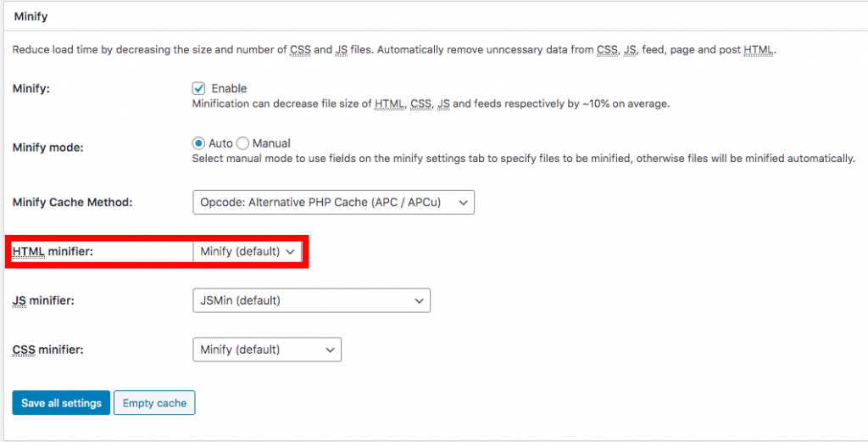Open the JS minifier JSMin dropdown
The height and width of the screenshot is (442, 868).
tap(311, 301)
